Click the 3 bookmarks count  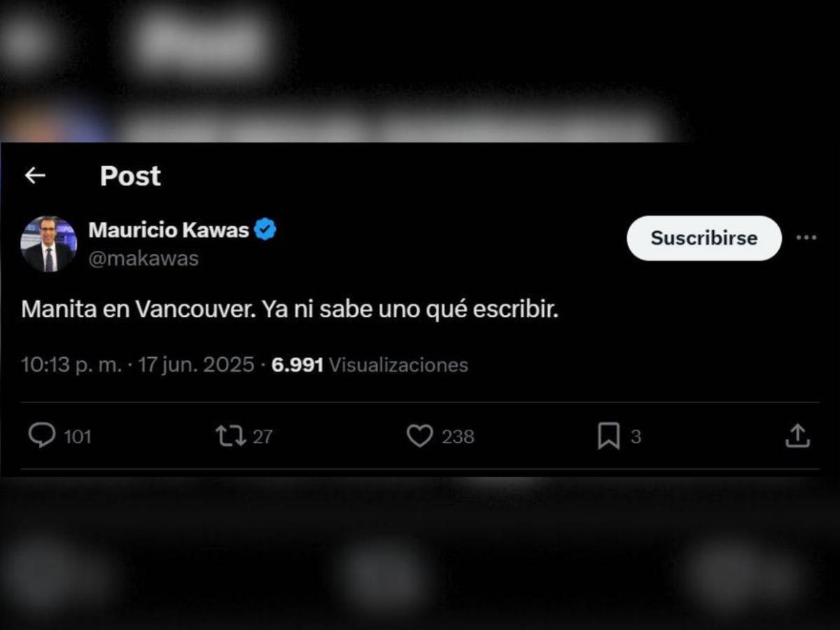636,437
